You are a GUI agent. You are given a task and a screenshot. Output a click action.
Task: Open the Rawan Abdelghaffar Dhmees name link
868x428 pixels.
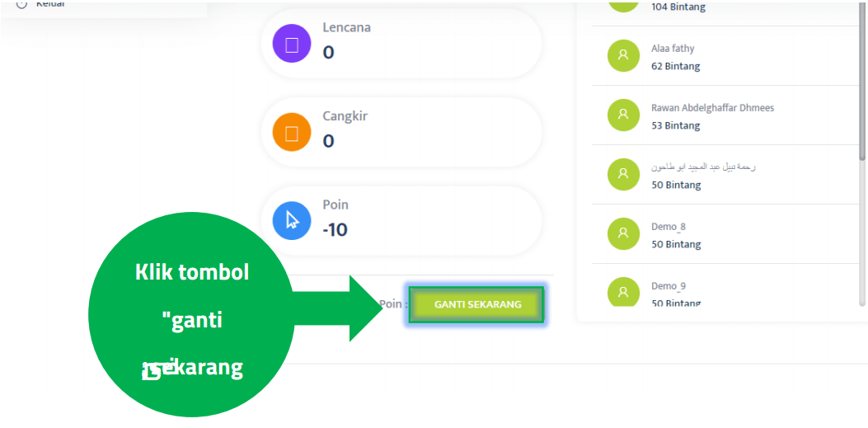pyautogui.click(x=712, y=108)
